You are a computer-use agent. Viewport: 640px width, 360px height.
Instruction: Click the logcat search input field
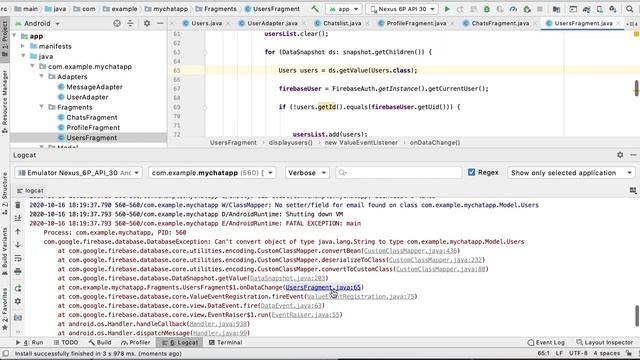pos(398,173)
